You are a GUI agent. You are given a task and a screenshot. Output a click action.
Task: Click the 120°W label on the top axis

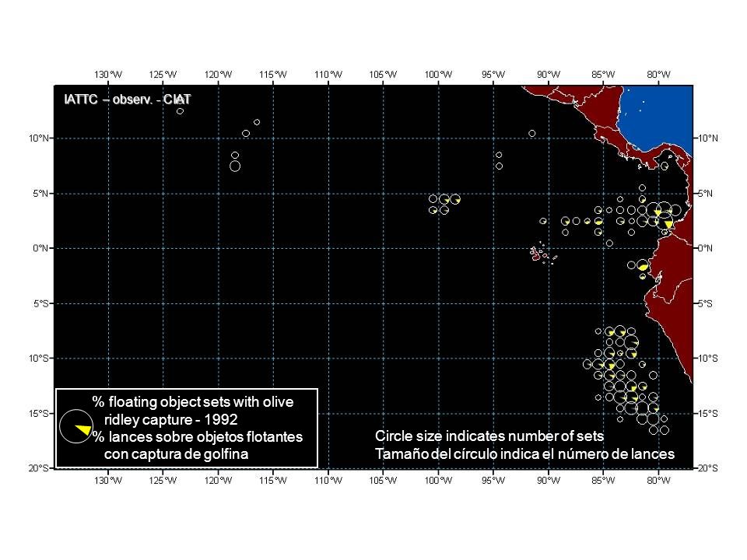click(x=218, y=75)
